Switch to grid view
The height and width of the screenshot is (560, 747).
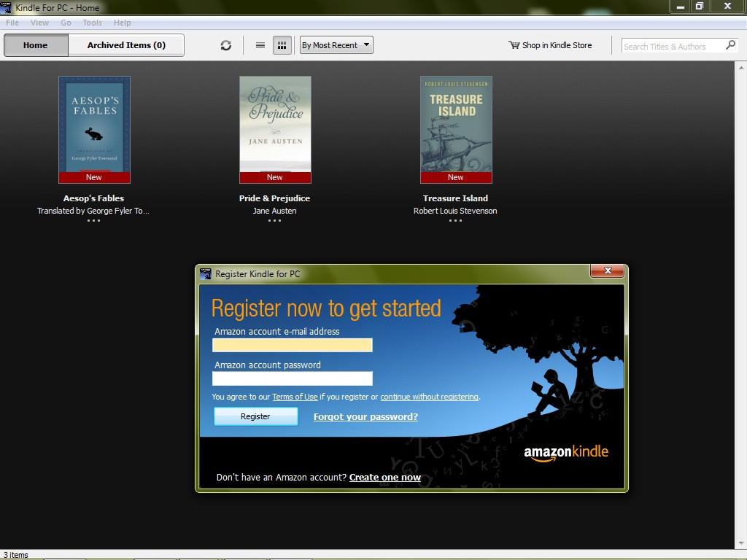coord(282,45)
